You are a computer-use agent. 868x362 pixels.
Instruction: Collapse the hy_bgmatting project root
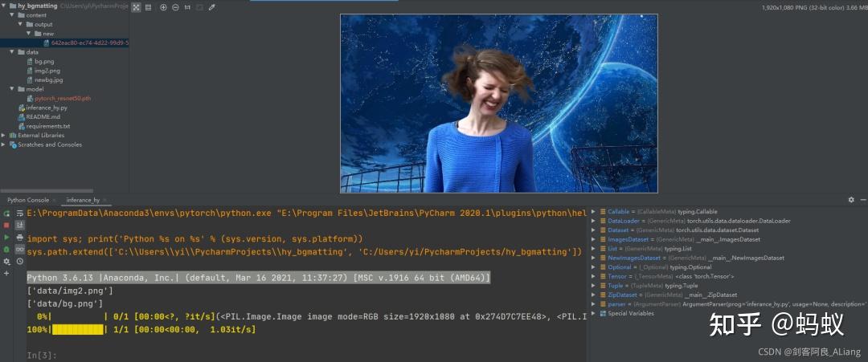pyautogui.click(x=5, y=6)
